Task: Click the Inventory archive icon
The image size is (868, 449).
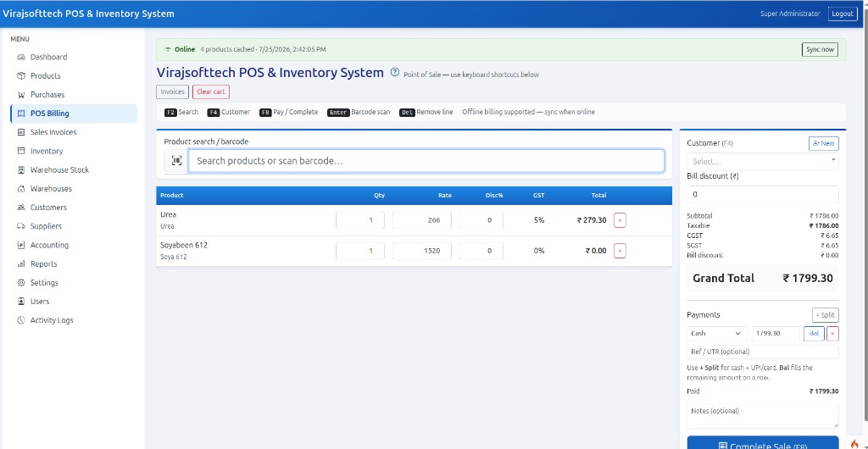Action: click(x=21, y=151)
